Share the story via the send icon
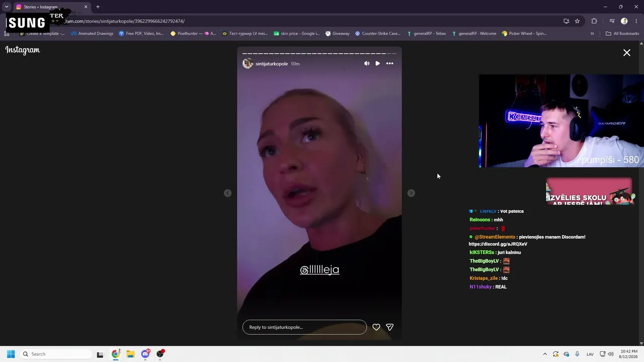The image size is (644, 362). click(389, 327)
